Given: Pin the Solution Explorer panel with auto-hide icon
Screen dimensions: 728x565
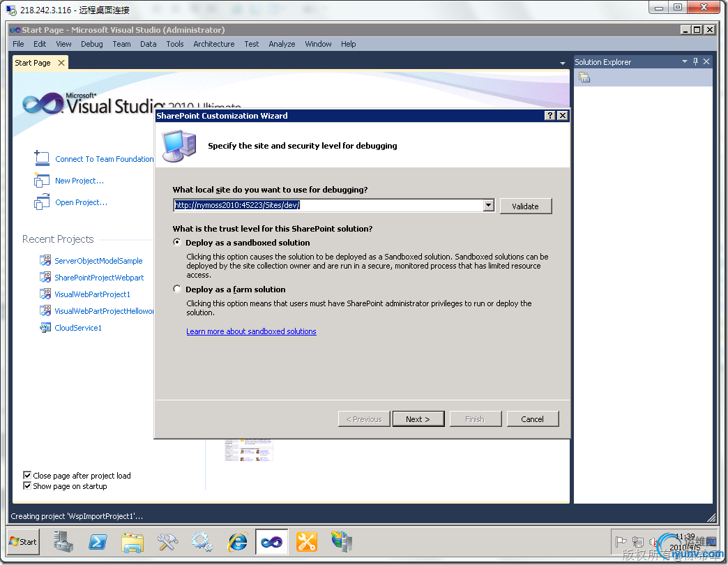Looking at the screenshot, I should pyautogui.click(x=695, y=61).
